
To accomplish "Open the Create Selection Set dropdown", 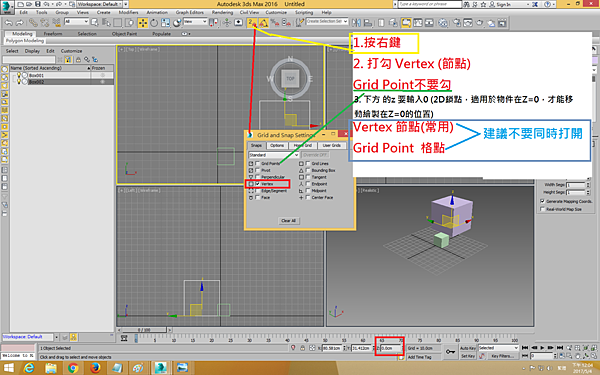I will tap(327, 21).
